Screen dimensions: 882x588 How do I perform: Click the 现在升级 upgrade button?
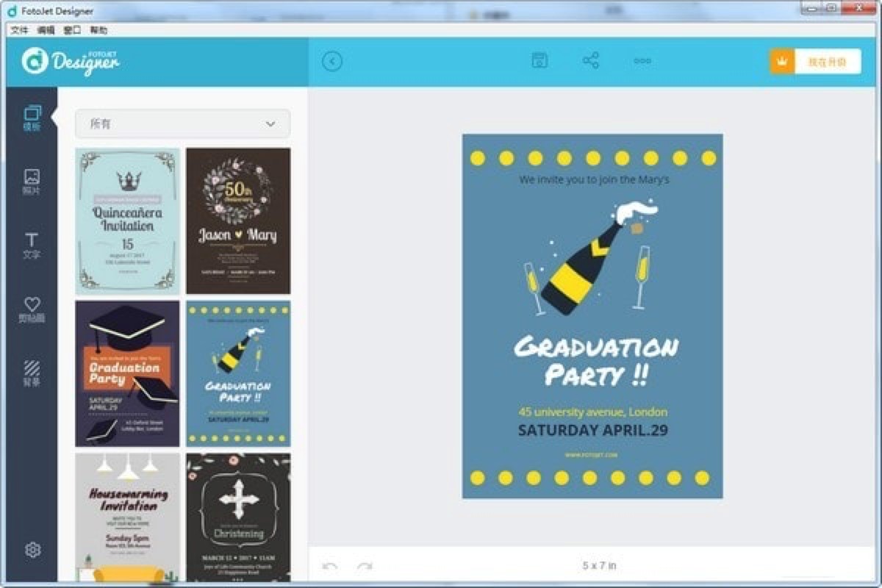829,61
